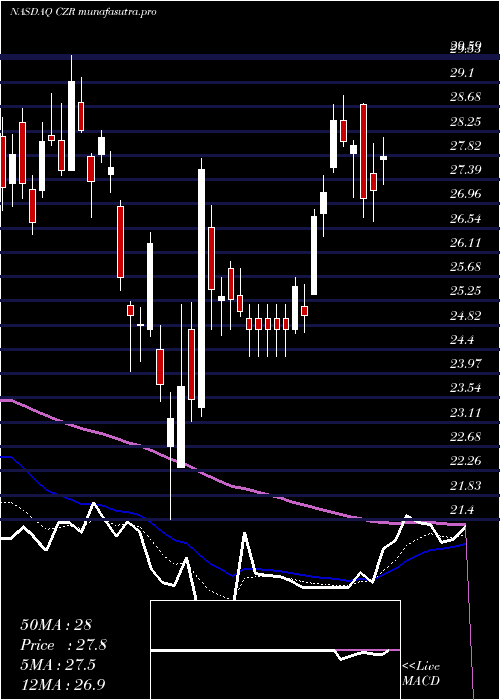Click the 26.11 price axis label
500x700 pixels.
pos(466,242)
